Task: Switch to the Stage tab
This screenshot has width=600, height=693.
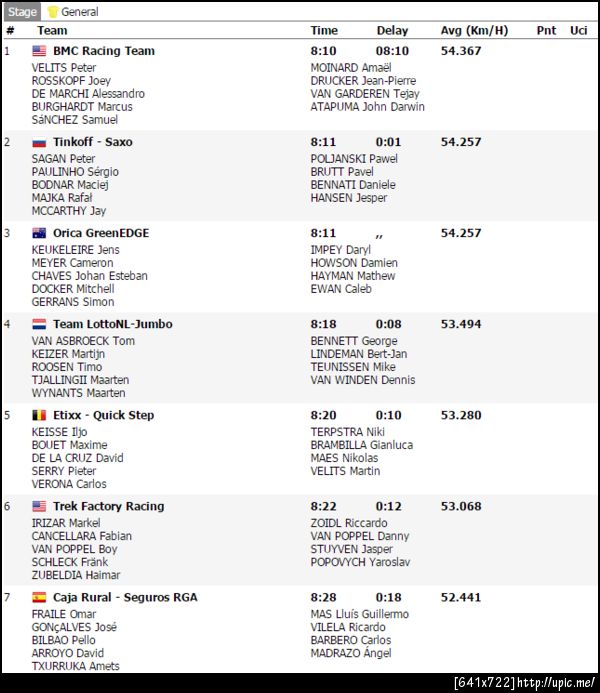Action: [x=22, y=12]
